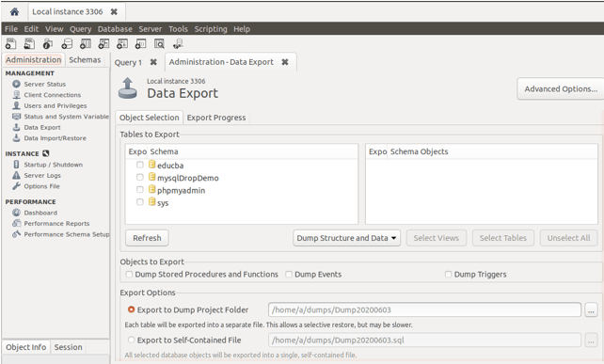Screen dimensions: 604x364
Task: Select the mysqlDropDemo schema row
Action: tap(242, 178)
